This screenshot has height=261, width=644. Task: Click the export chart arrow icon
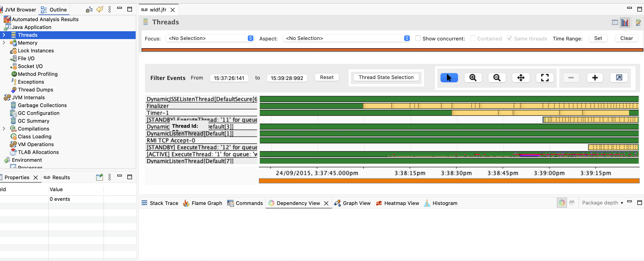[x=619, y=78]
